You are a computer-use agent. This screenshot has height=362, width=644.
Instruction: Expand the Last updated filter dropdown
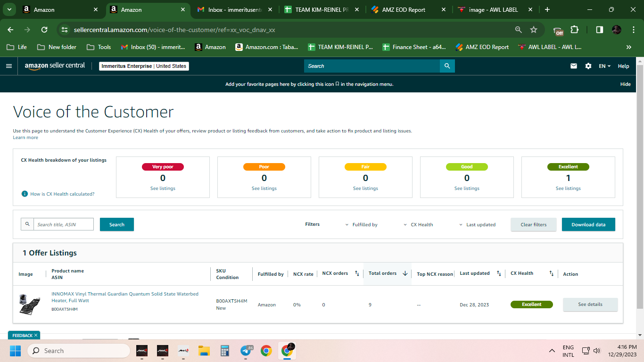(x=478, y=225)
